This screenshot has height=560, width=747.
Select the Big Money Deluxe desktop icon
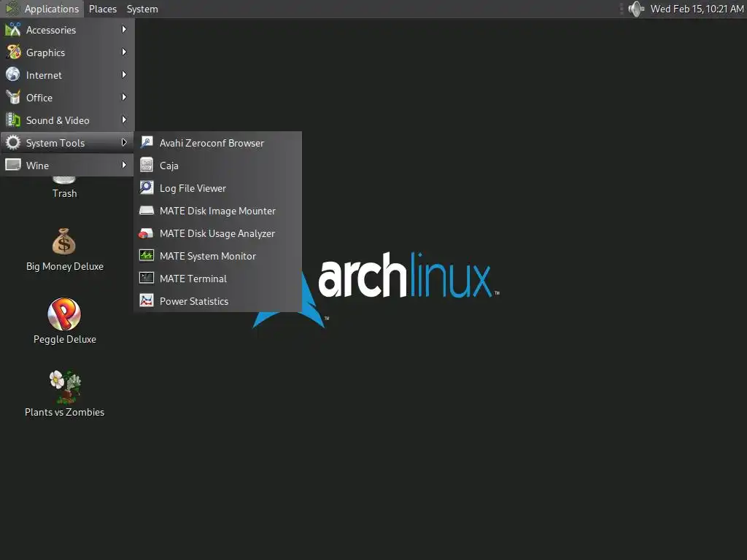coord(64,241)
